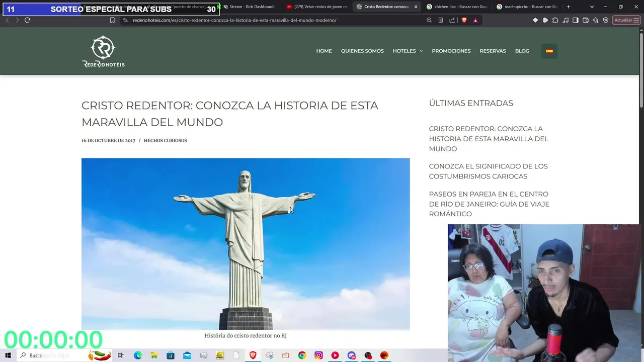Open the Mail app from the taskbar
This screenshot has width=644, height=362.
tap(187, 355)
